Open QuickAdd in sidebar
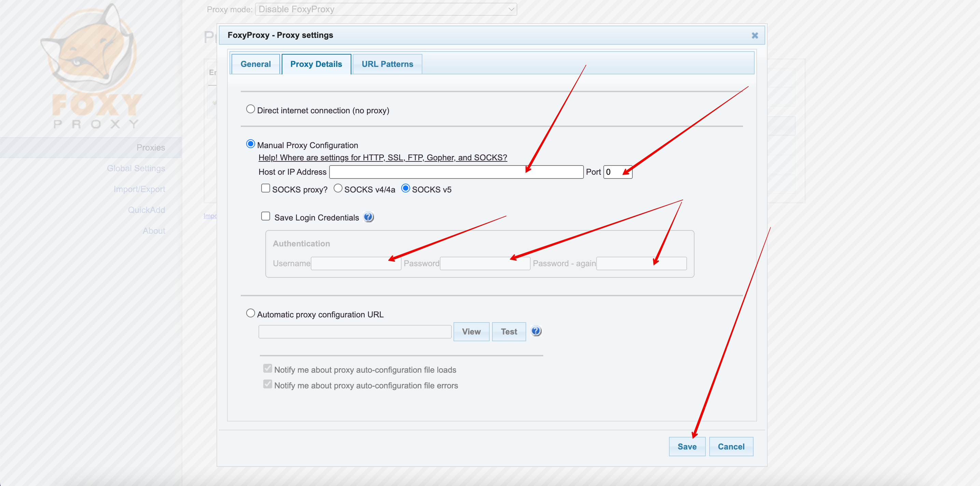Screen dimensions: 980x486 tap(146, 210)
